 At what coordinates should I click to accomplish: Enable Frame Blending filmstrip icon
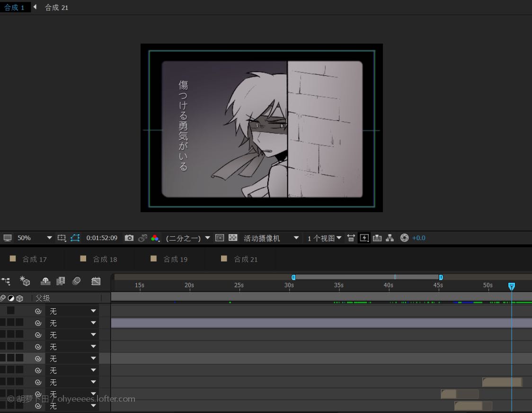click(61, 281)
